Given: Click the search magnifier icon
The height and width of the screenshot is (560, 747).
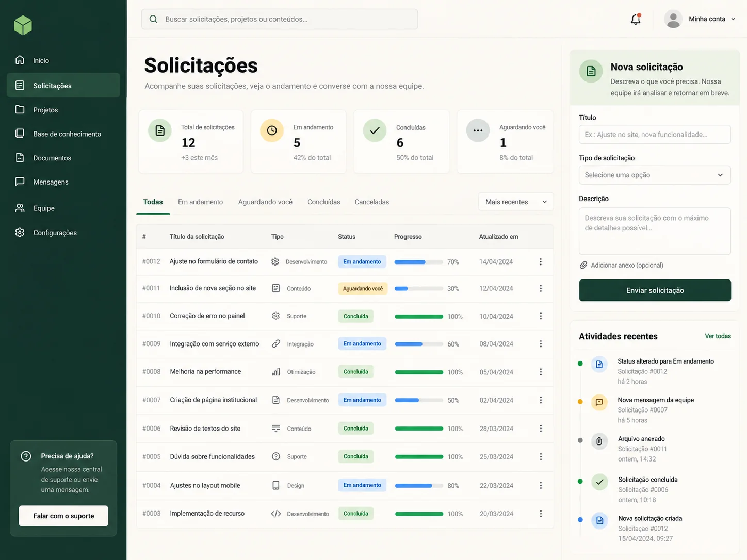Looking at the screenshot, I should point(153,19).
